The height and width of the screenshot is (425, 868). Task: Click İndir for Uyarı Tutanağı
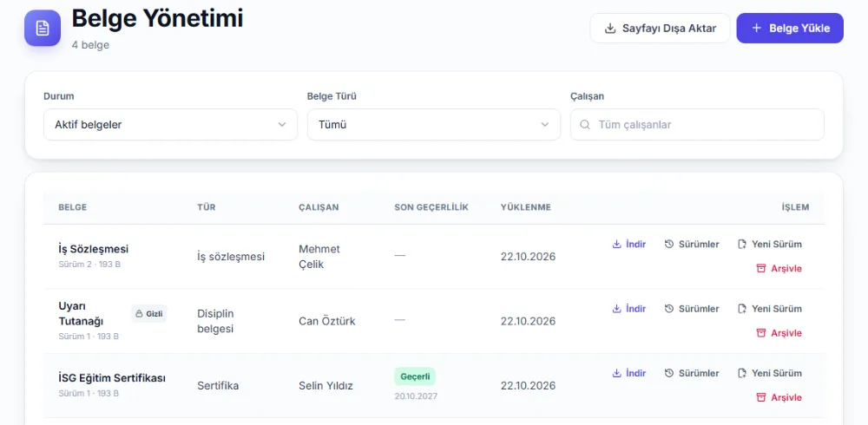coord(629,309)
